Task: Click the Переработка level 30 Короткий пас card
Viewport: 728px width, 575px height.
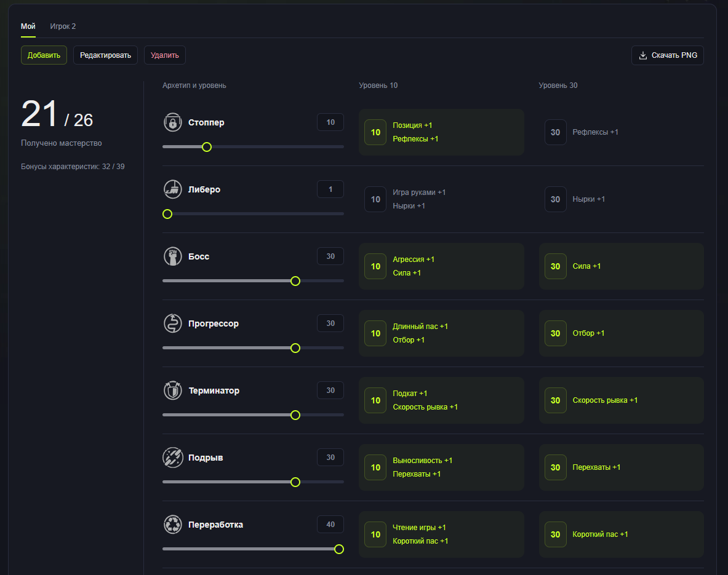Action: 621,534
